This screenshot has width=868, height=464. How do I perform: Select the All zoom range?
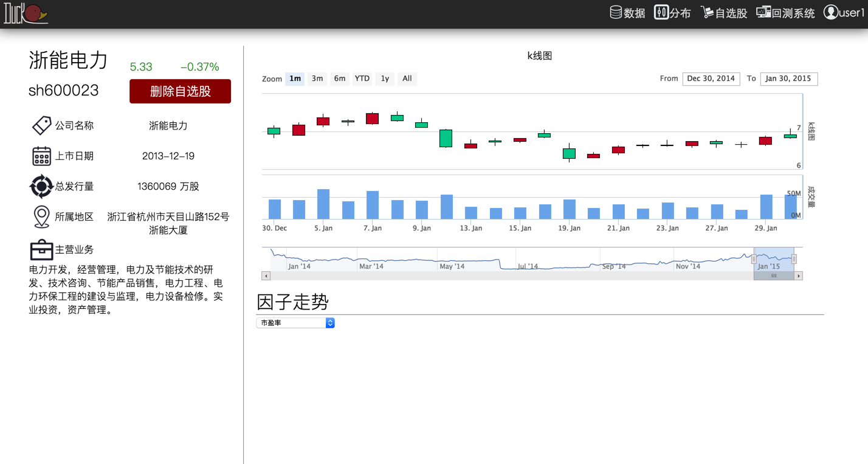[407, 78]
